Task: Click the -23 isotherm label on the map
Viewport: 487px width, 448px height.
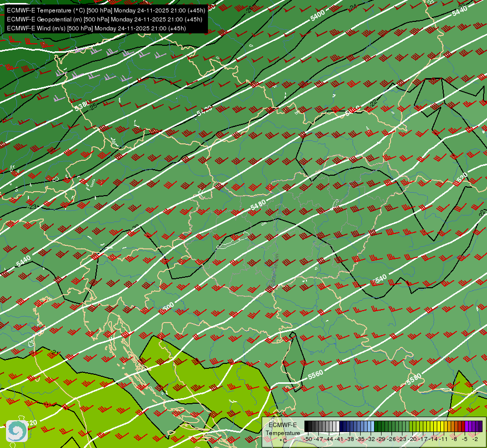Action: pos(32,207)
